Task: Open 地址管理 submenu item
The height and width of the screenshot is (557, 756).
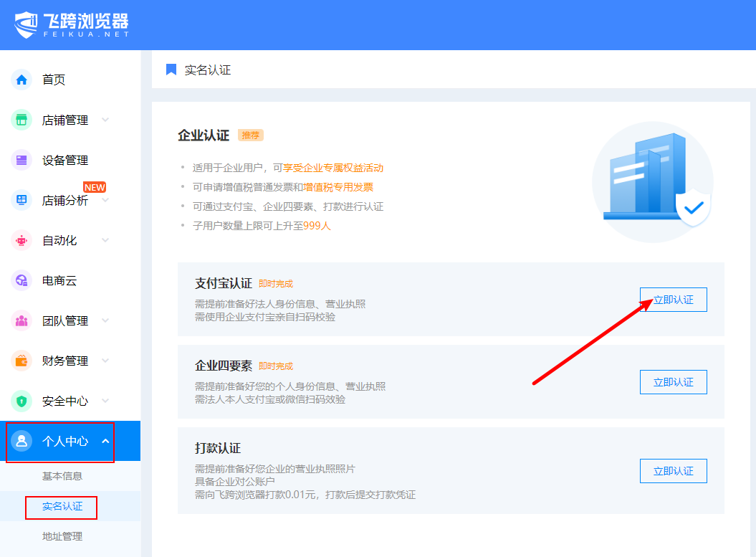Action: pyautogui.click(x=62, y=536)
